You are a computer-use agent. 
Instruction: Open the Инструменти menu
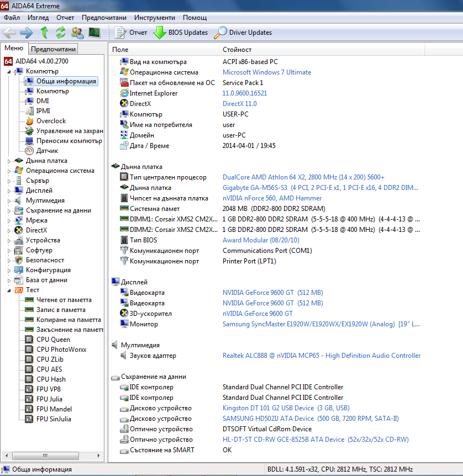tap(155, 18)
